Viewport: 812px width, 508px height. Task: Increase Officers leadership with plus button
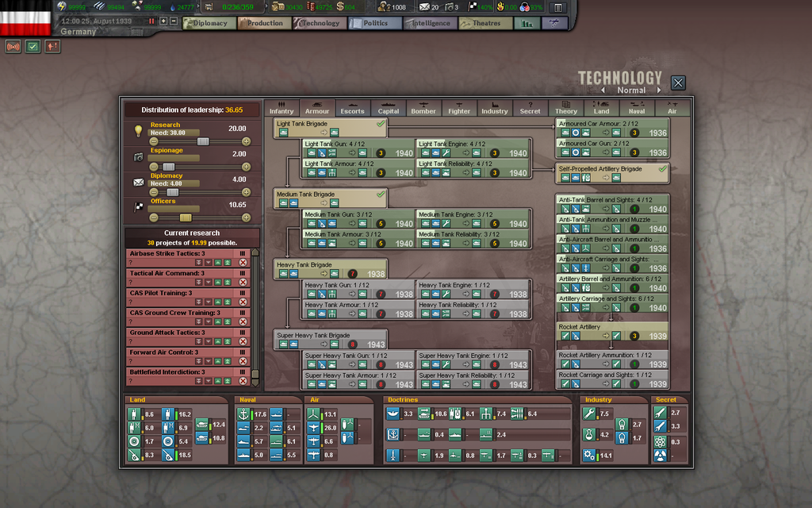click(246, 217)
